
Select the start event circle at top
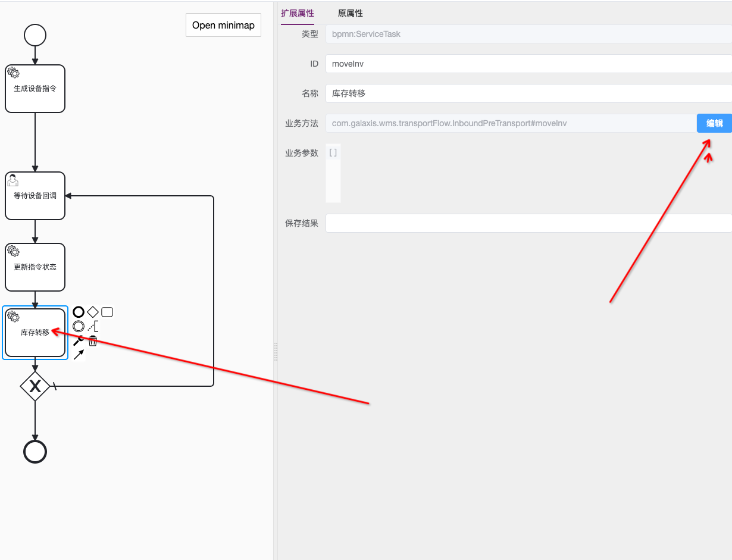point(35,35)
